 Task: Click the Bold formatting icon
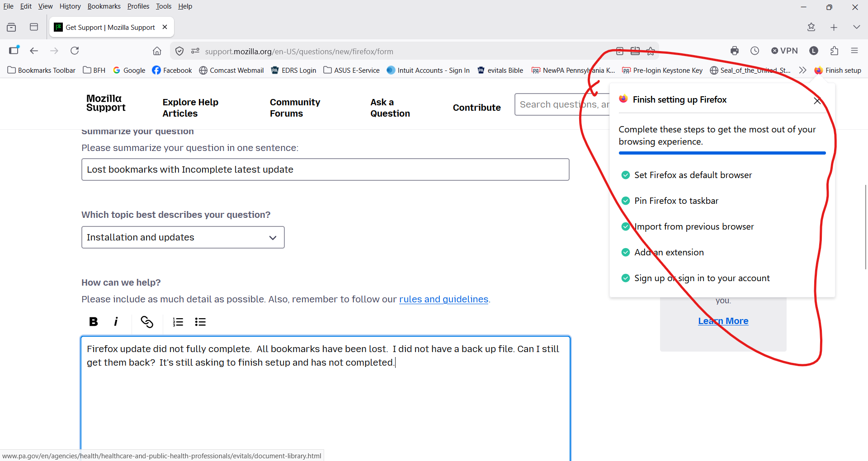(94, 322)
